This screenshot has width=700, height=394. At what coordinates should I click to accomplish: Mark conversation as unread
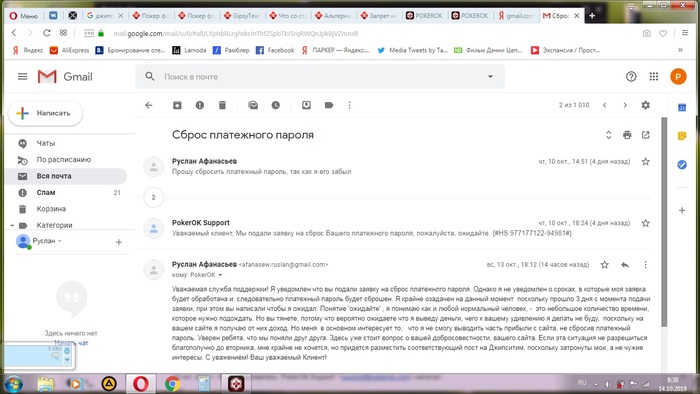(253, 105)
